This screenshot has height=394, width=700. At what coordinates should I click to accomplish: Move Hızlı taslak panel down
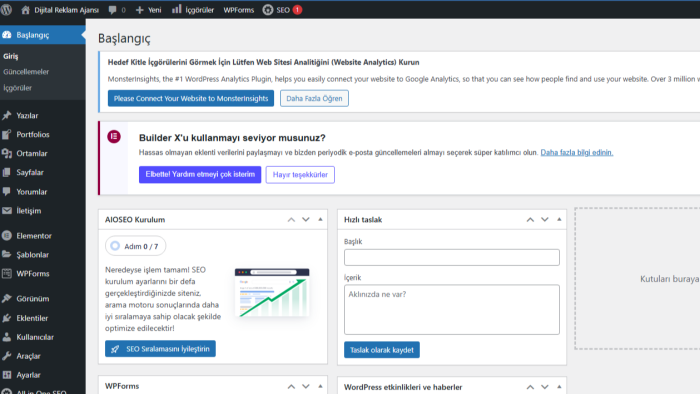(545, 220)
